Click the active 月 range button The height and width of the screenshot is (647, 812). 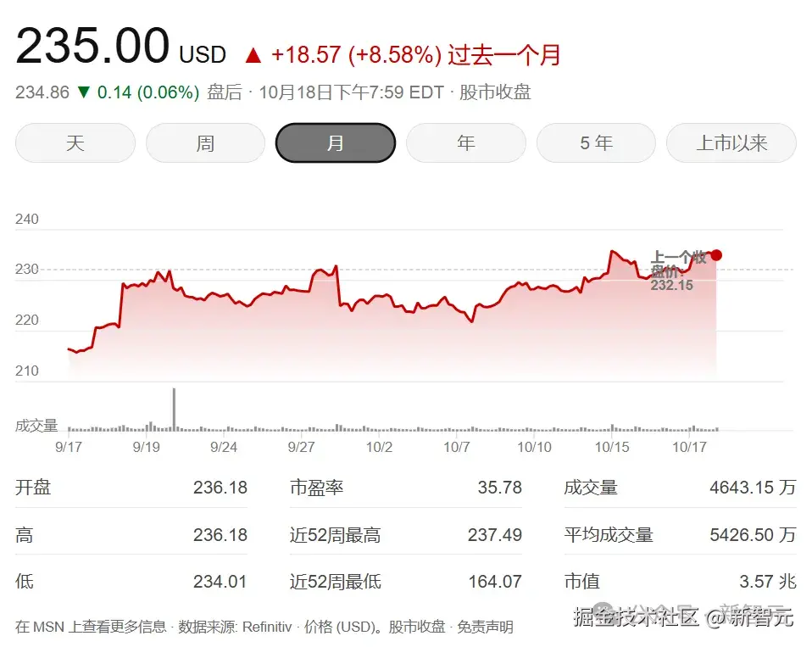click(335, 142)
